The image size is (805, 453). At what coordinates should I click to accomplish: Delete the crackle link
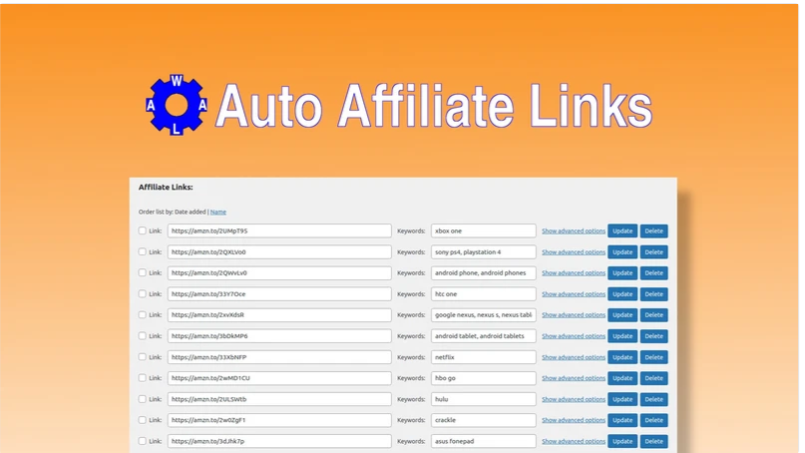pyautogui.click(x=654, y=420)
